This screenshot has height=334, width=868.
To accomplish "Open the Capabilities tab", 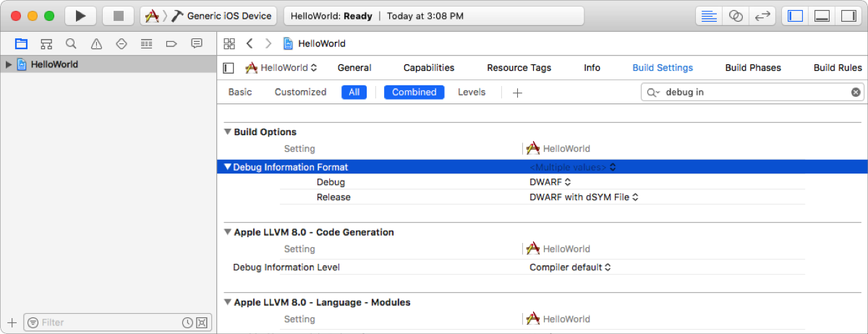I will pos(429,68).
